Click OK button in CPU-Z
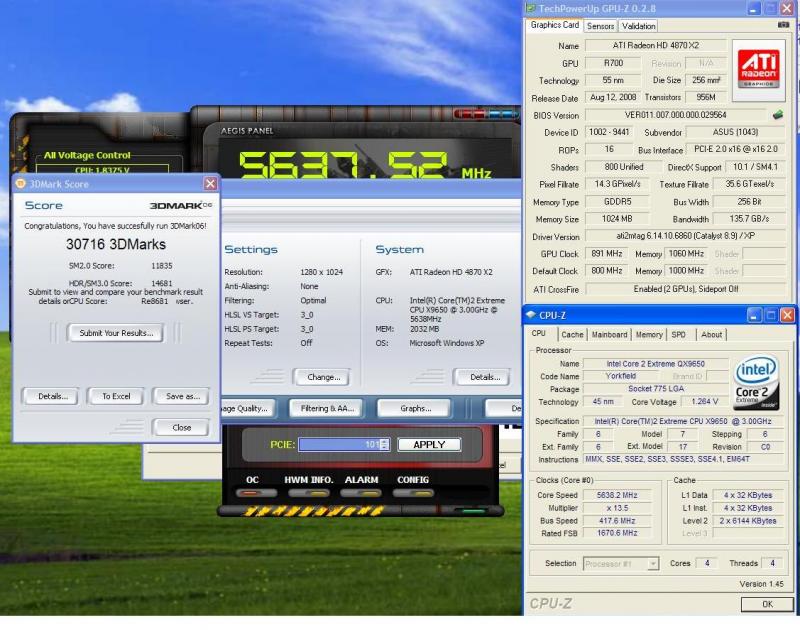 (x=767, y=604)
